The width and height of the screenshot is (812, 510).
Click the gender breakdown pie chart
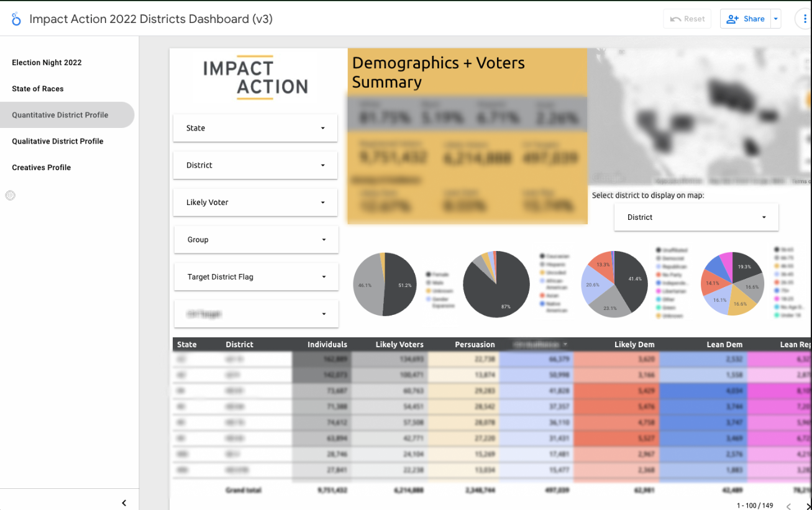pyautogui.click(x=385, y=285)
